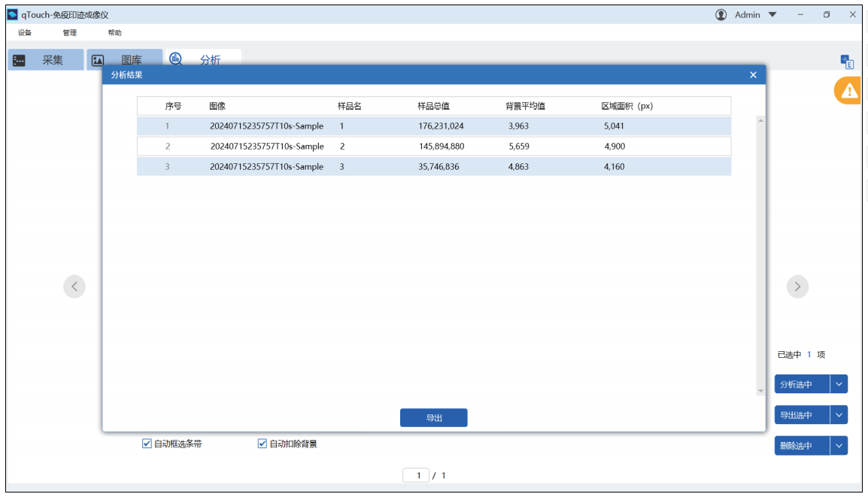Viewport: 868px width, 497px height.
Task: Expand the 分析选中 dropdown arrow
Action: 839,384
